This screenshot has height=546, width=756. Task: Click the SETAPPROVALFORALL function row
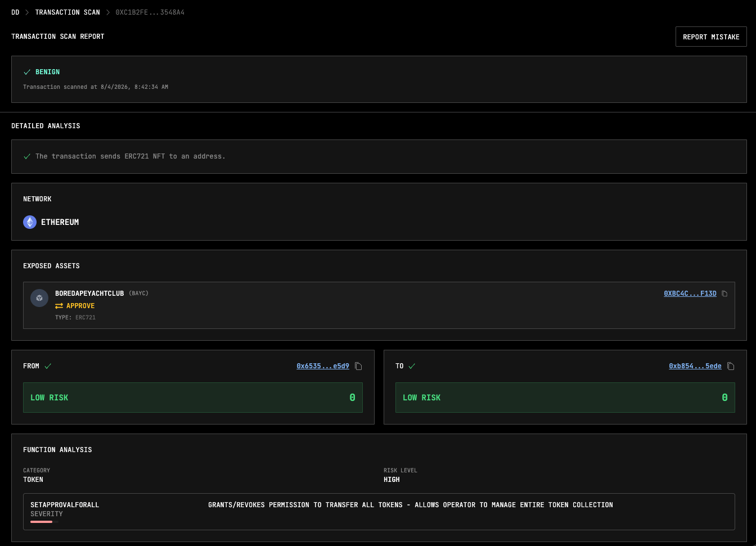(x=379, y=512)
